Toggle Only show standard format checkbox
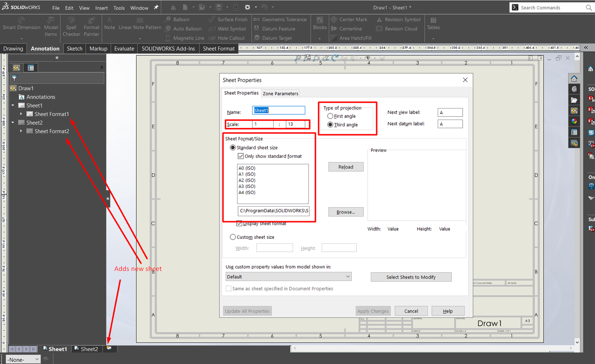Screen dimensions: 595x364 [241, 156]
